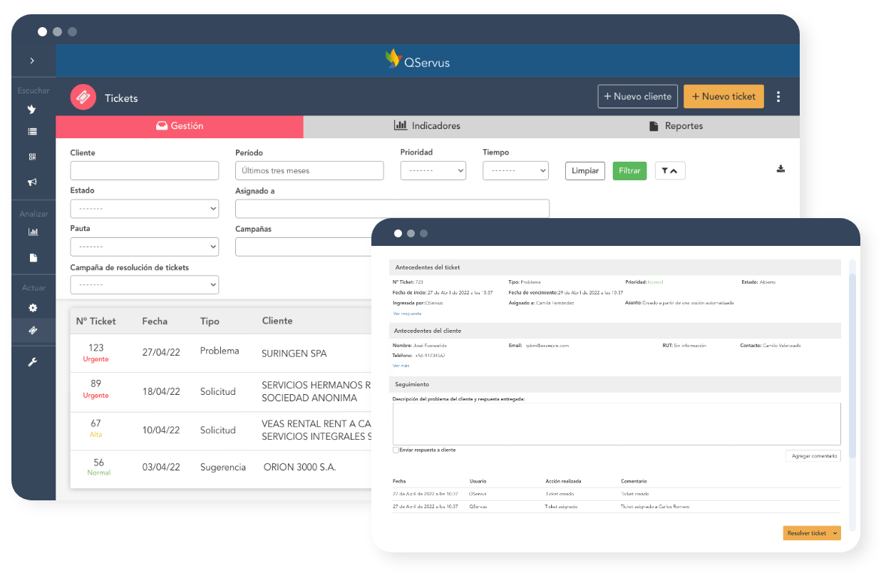Click the Cliente filter input field

click(x=144, y=171)
